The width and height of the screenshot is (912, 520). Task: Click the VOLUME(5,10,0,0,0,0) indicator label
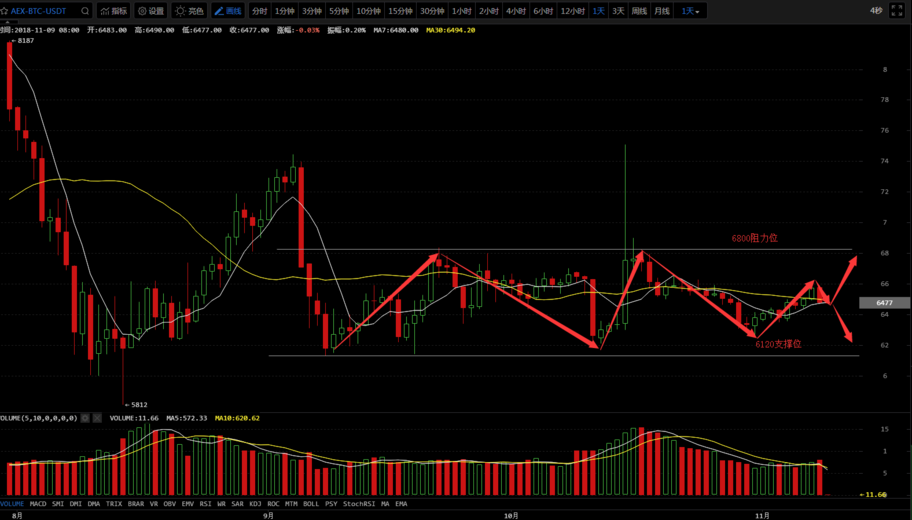click(39, 418)
